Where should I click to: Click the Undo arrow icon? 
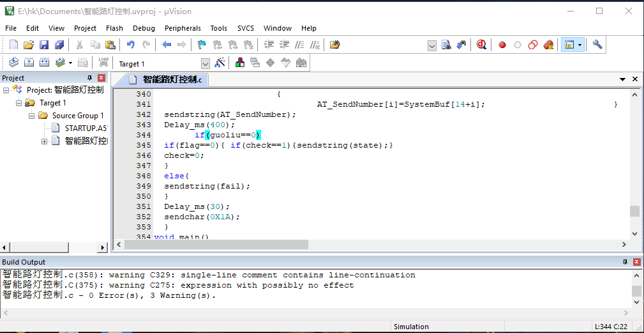pyautogui.click(x=130, y=45)
